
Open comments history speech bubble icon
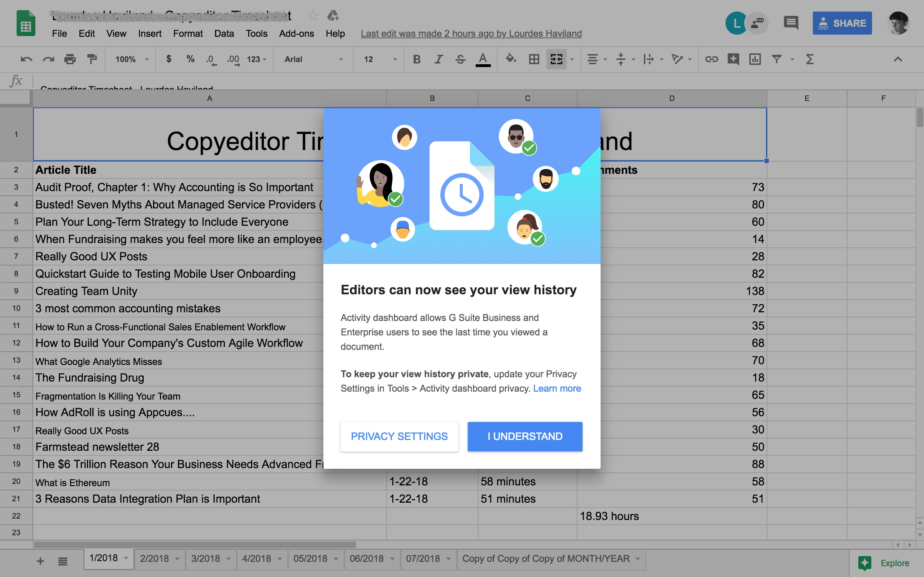[791, 23]
